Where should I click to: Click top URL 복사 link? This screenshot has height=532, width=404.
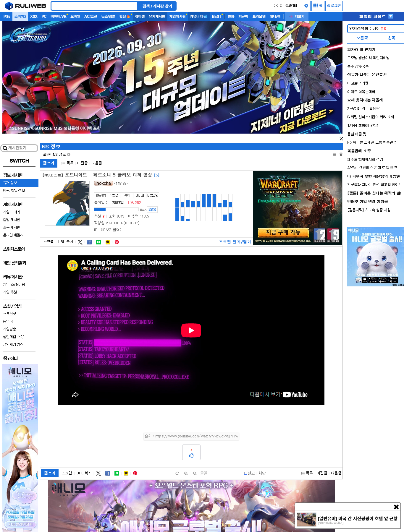tap(66, 242)
